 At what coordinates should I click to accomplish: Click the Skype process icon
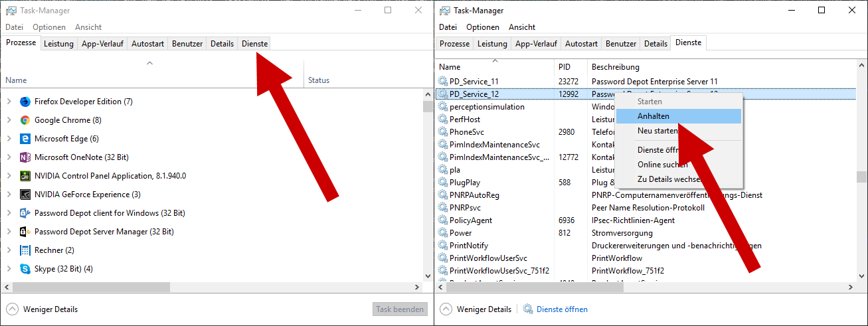pyautogui.click(x=25, y=269)
